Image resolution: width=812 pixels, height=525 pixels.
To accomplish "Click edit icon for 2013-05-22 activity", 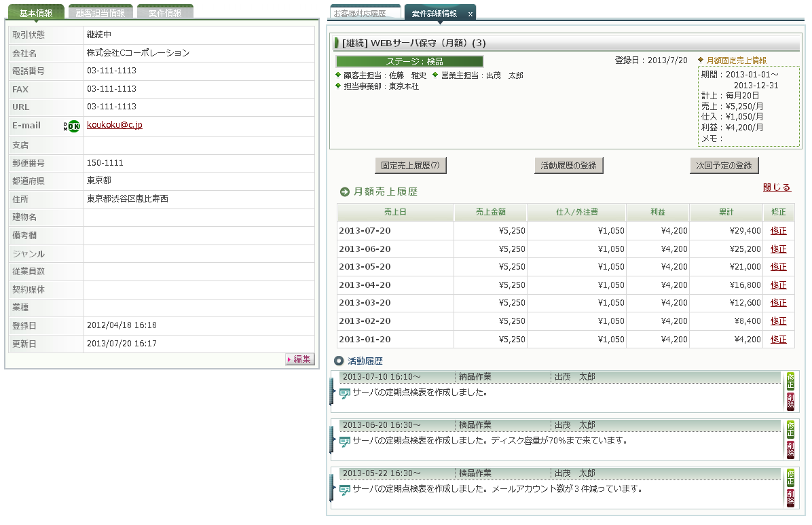I will 790,477.
